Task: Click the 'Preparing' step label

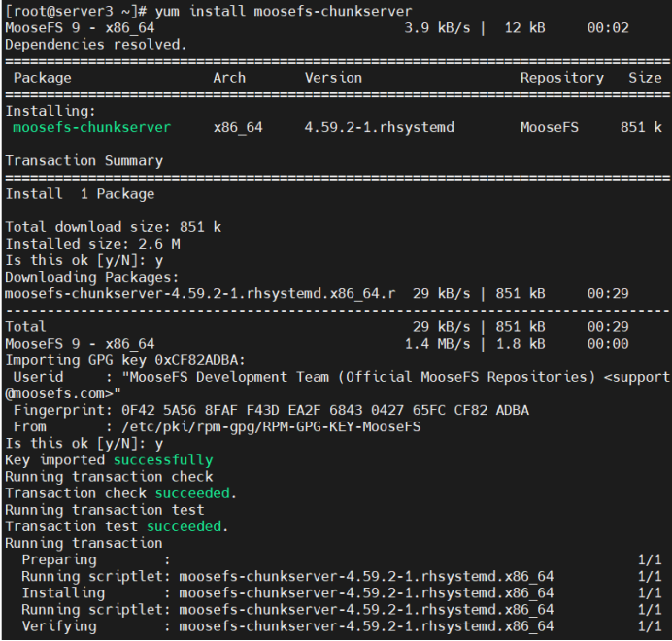Action: tap(59, 560)
